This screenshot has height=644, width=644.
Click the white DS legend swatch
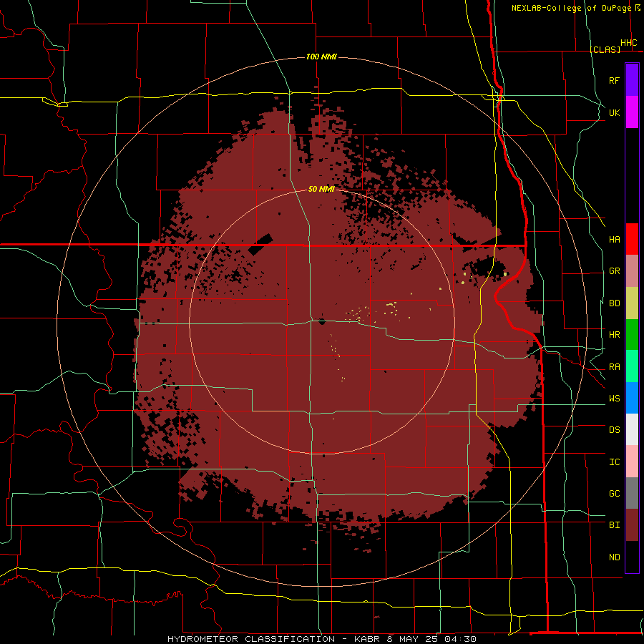pyautogui.click(x=632, y=429)
